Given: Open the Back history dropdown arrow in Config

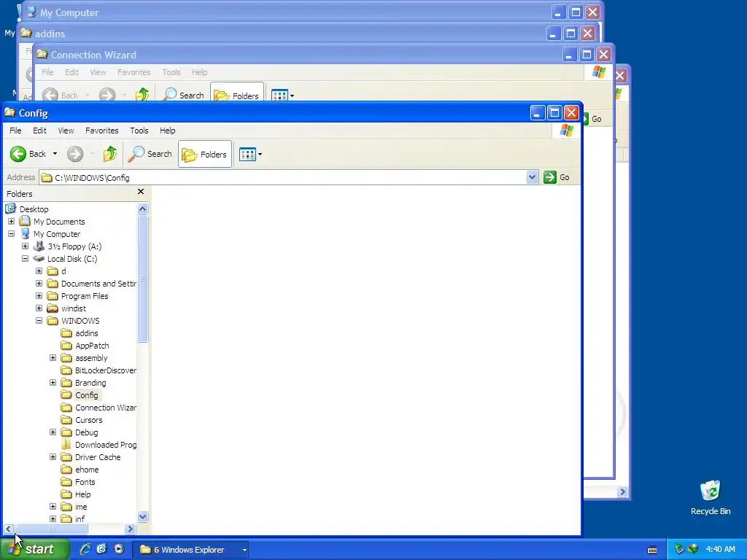Looking at the screenshot, I should click(x=55, y=154).
